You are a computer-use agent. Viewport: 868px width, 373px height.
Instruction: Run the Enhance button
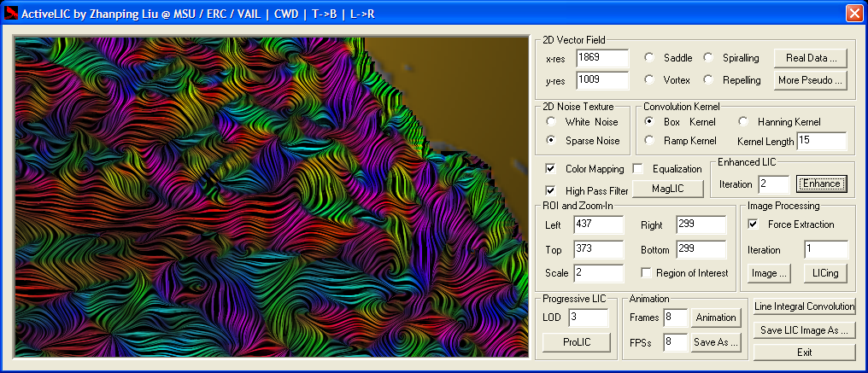click(x=821, y=184)
